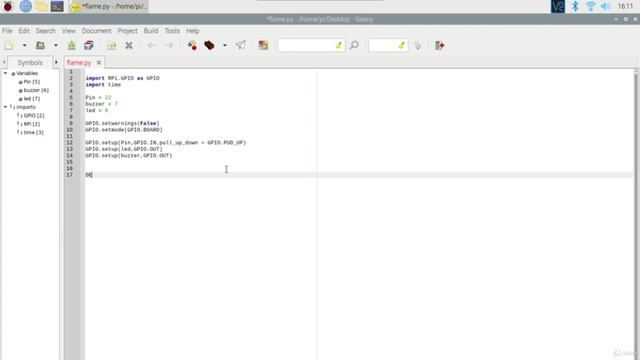Save the current file with the Save icon
Viewport: 640px width, 360px height.
coord(71,45)
